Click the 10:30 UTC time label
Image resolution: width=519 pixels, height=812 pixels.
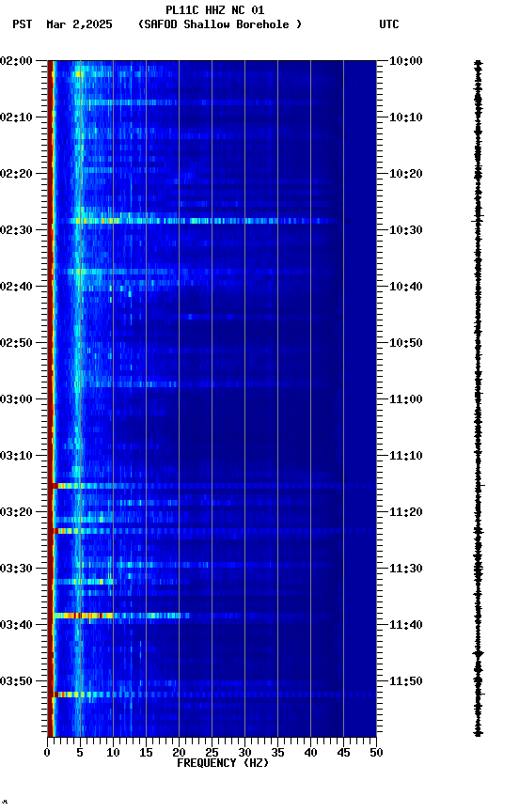point(405,230)
